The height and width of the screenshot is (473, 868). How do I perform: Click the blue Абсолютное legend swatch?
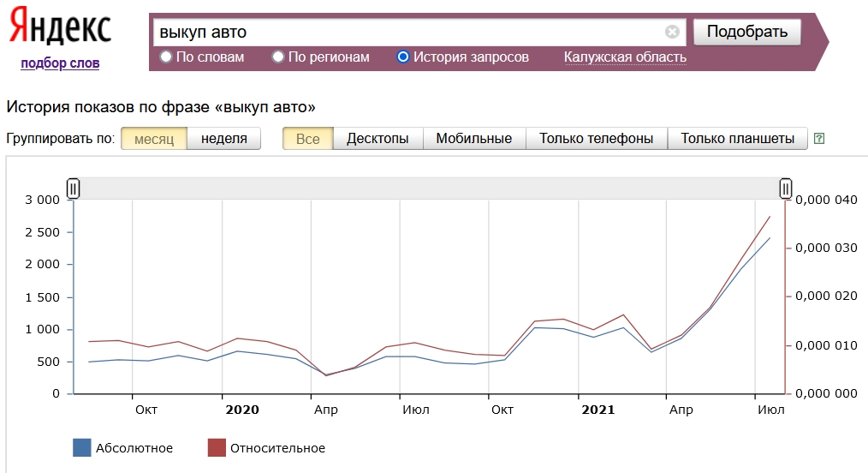pyautogui.click(x=82, y=447)
